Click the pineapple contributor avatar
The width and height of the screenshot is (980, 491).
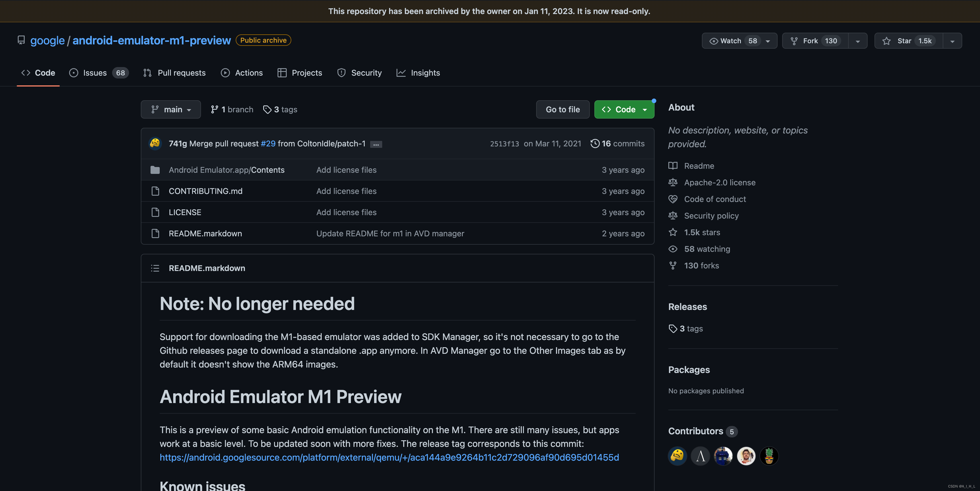[x=769, y=456]
